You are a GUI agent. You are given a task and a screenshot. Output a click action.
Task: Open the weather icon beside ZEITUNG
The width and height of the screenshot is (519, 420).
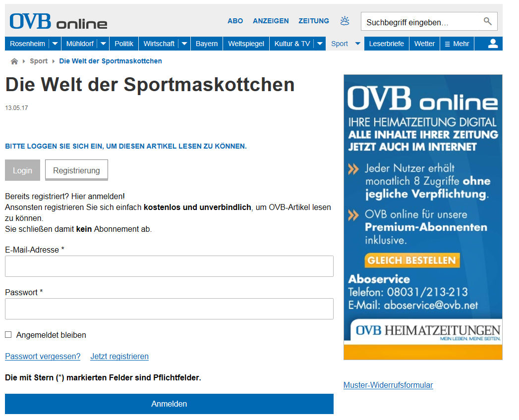345,21
